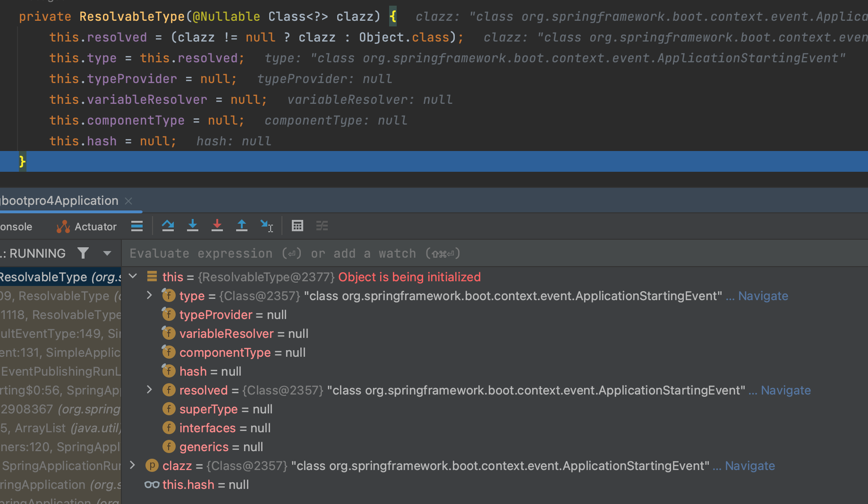Select the top ResolvableType stack frame
Image resolution: width=868 pixels, height=504 pixels.
pos(60,277)
